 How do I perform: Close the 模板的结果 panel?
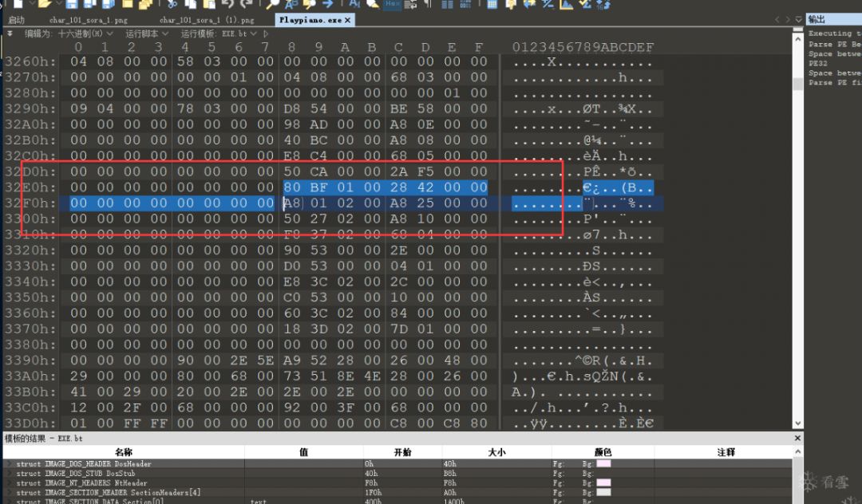point(797,438)
